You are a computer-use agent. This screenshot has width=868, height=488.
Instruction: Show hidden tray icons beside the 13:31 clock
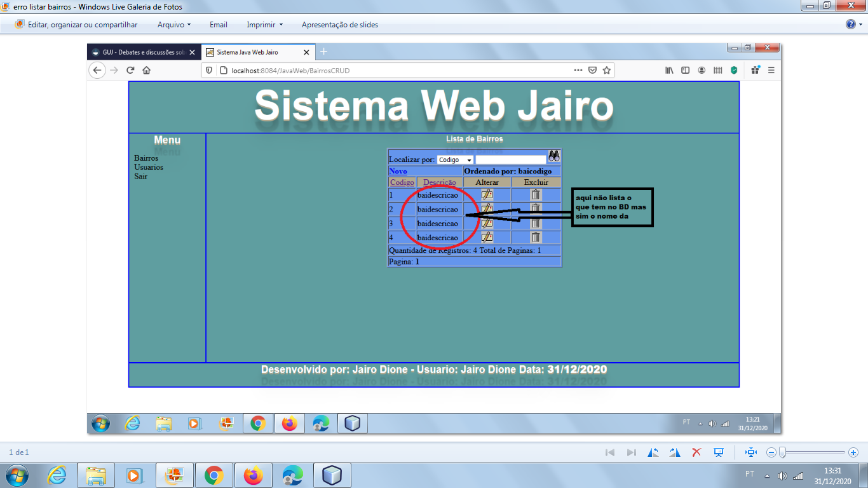767,476
